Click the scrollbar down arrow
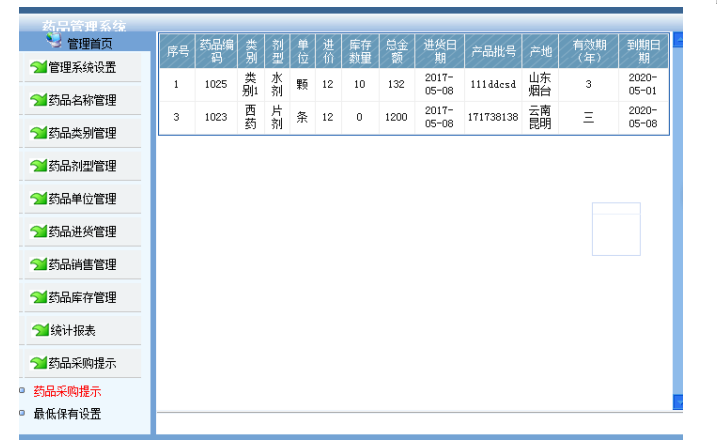The image size is (717, 448). click(x=678, y=402)
